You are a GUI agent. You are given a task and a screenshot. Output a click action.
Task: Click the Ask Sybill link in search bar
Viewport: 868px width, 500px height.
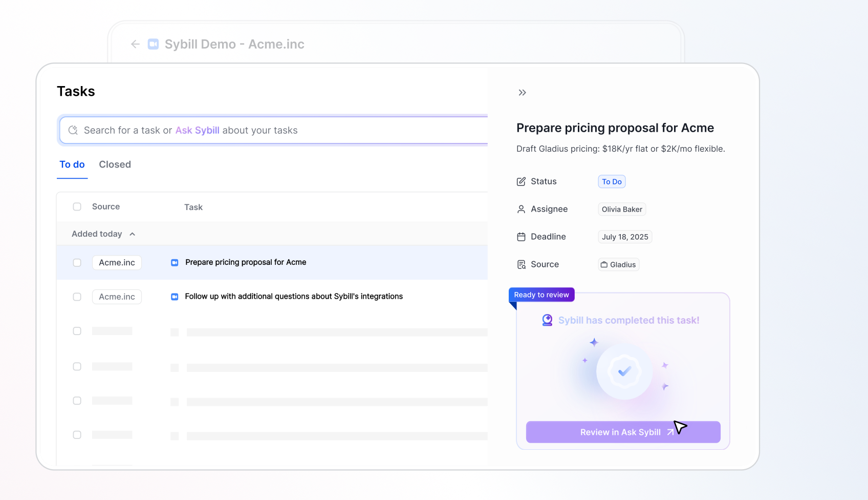pyautogui.click(x=197, y=130)
